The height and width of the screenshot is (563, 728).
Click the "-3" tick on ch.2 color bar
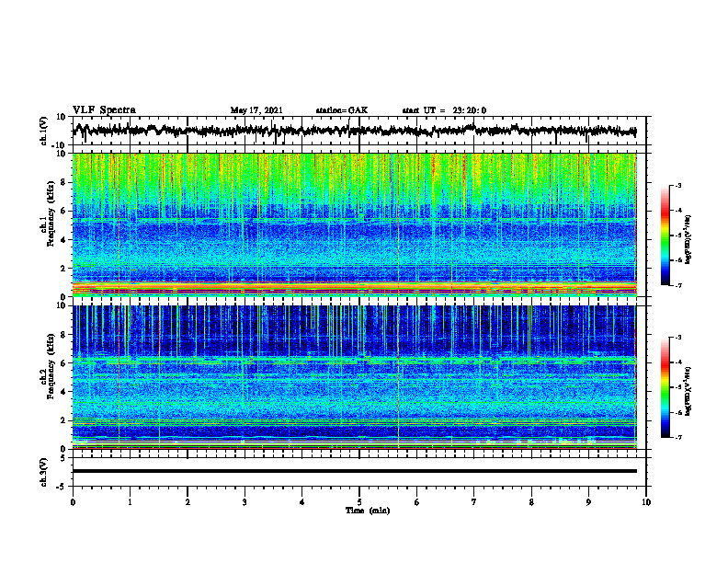678,338
